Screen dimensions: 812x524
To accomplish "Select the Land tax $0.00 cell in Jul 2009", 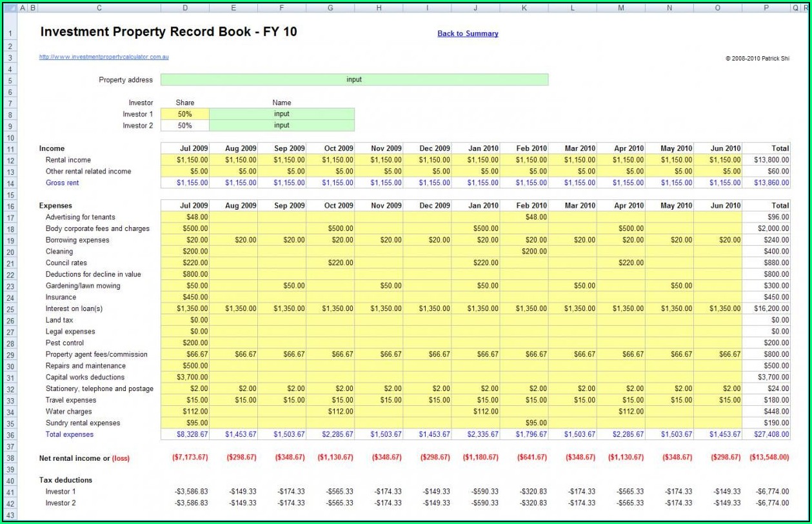I will (184, 321).
